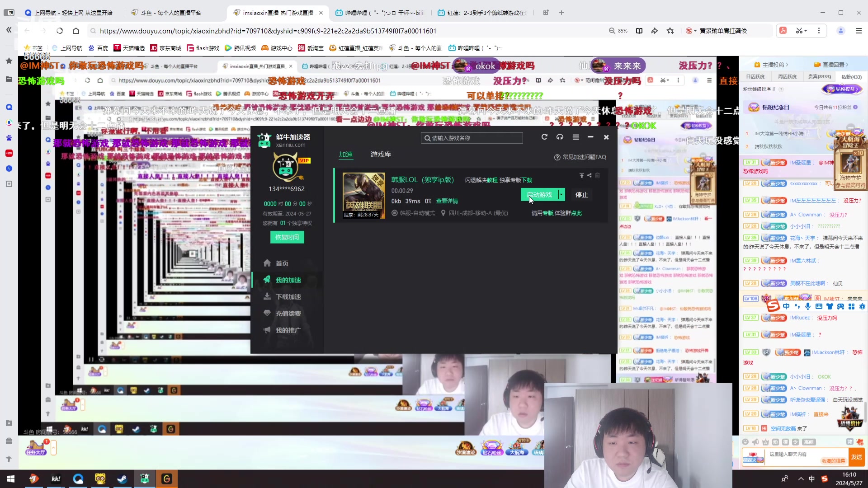868x488 pixels.
Task: Open the danmaku filter icon near chat settings
Action: click(849, 442)
